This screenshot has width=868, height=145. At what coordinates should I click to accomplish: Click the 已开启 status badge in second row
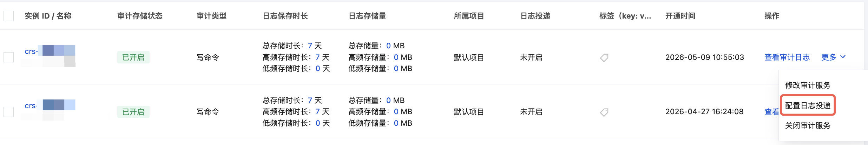(133, 112)
